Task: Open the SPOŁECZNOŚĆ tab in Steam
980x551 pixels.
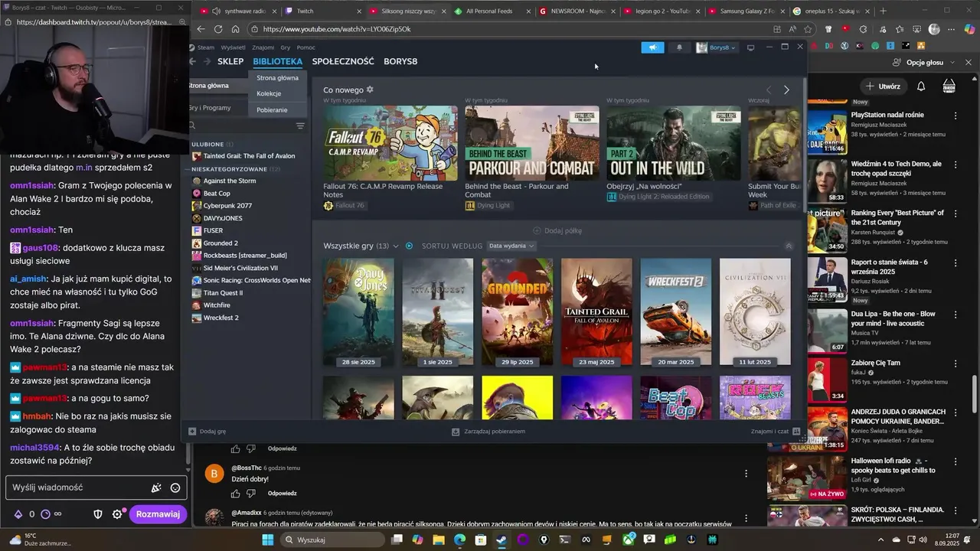Action: click(x=343, y=61)
